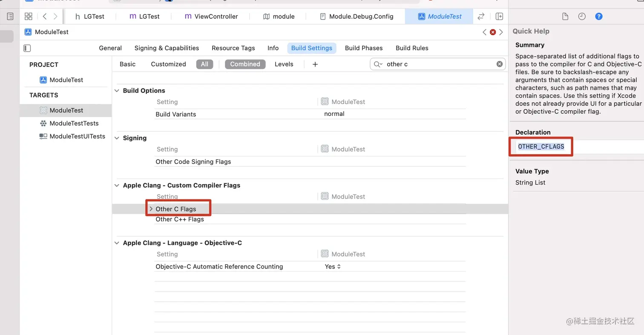Hide the project and targets list sidebar
The image size is (644, 335).
click(x=27, y=48)
